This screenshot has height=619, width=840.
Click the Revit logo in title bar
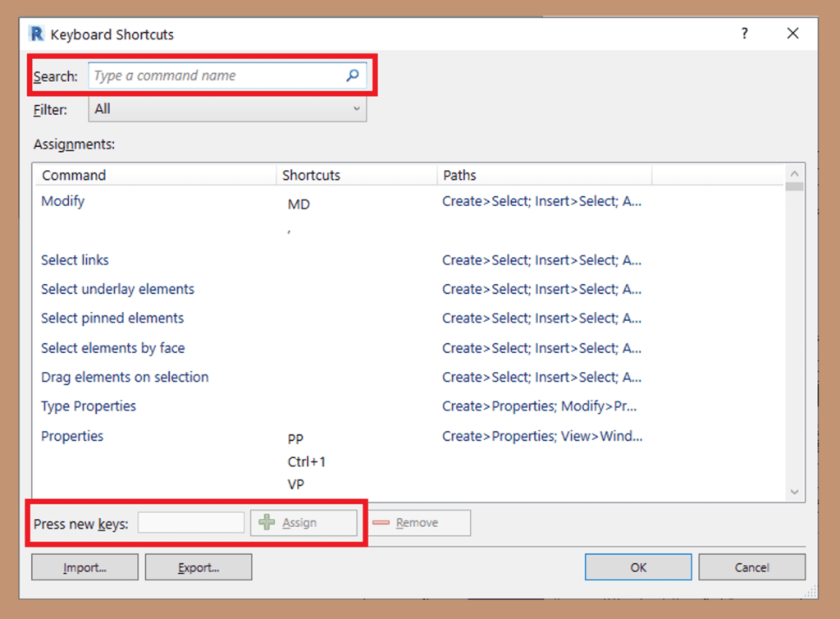pos(36,34)
